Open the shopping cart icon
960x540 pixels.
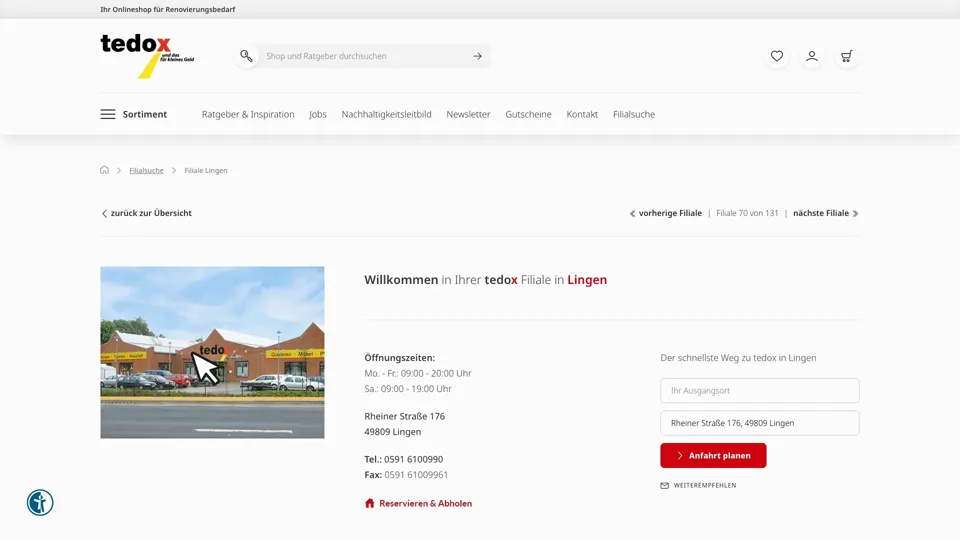(x=847, y=56)
